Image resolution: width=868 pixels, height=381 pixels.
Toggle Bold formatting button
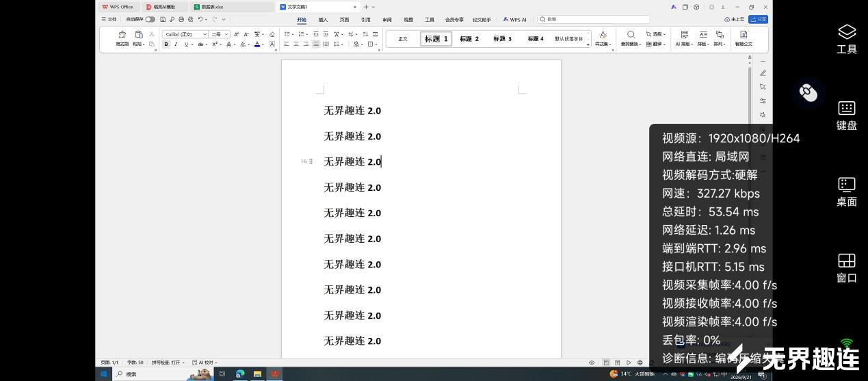click(x=166, y=44)
